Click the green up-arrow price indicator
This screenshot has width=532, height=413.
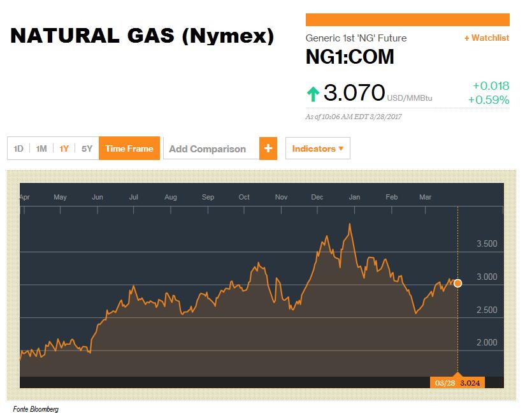tap(313, 94)
